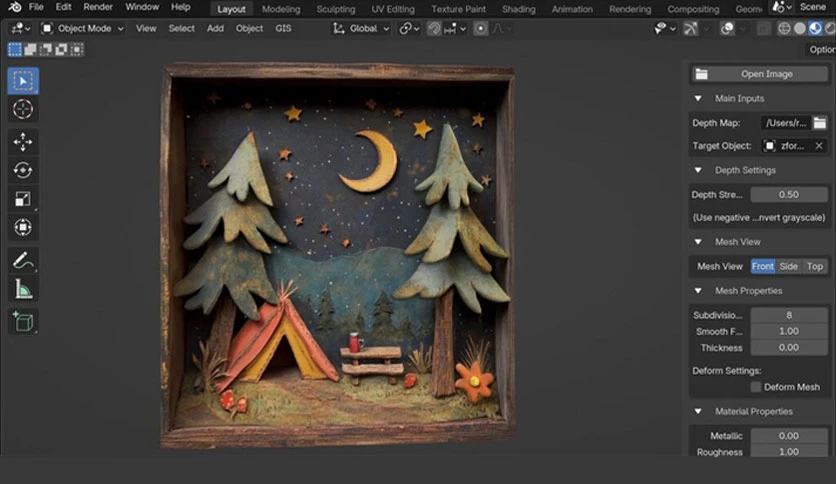Viewport: 836px width, 484px height.
Task: Collapse the Depth Settings section
Action: point(698,171)
